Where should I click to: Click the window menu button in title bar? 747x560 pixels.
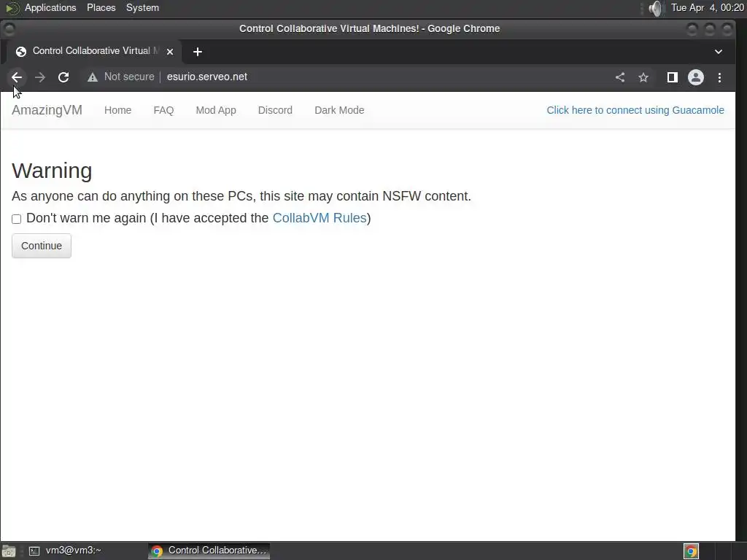9,29
